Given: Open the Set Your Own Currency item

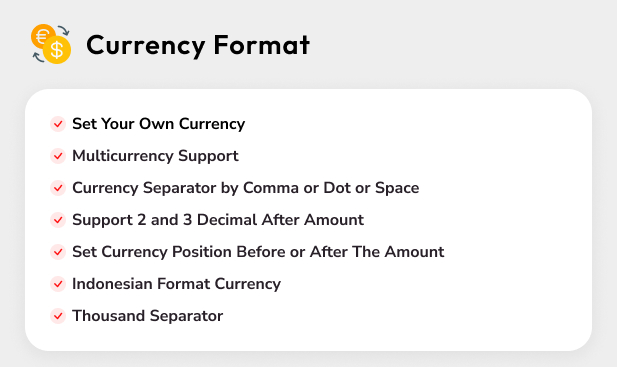Looking at the screenshot, I should (159, 124).
